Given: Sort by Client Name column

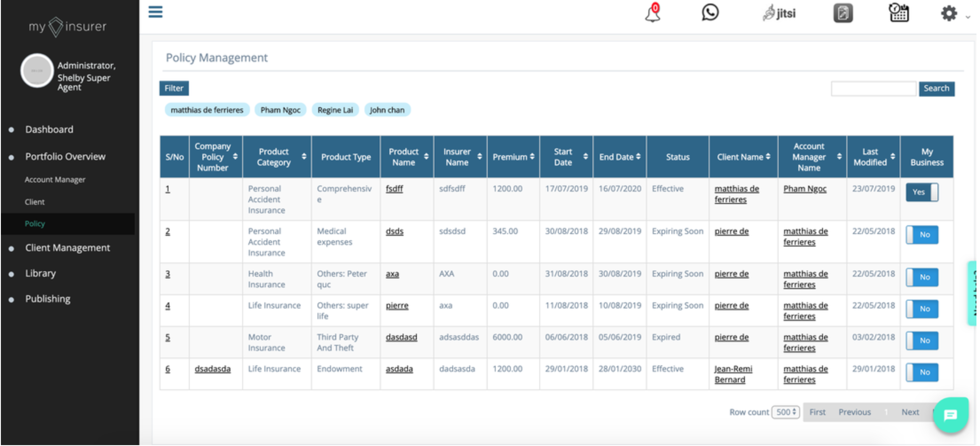Looking at the screenshot, I should (768, 156).
